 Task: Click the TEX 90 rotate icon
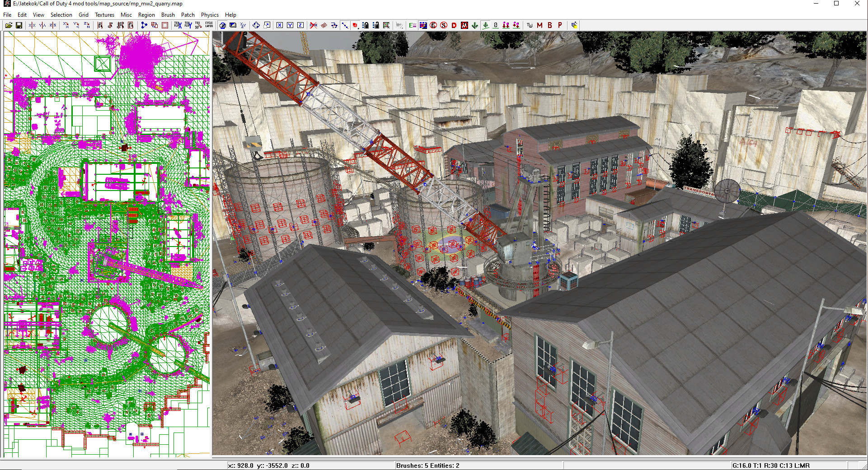[x=199, y=25]
